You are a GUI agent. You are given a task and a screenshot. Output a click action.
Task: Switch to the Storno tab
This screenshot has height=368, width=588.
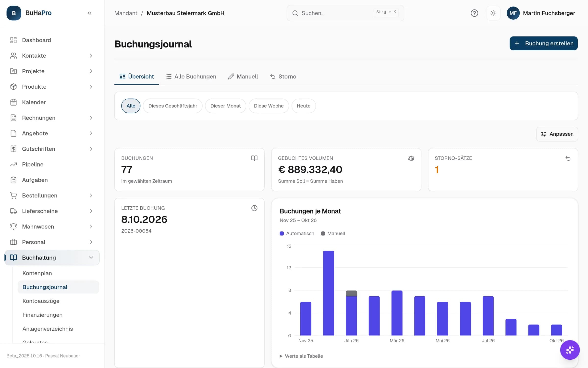[283, 77]
